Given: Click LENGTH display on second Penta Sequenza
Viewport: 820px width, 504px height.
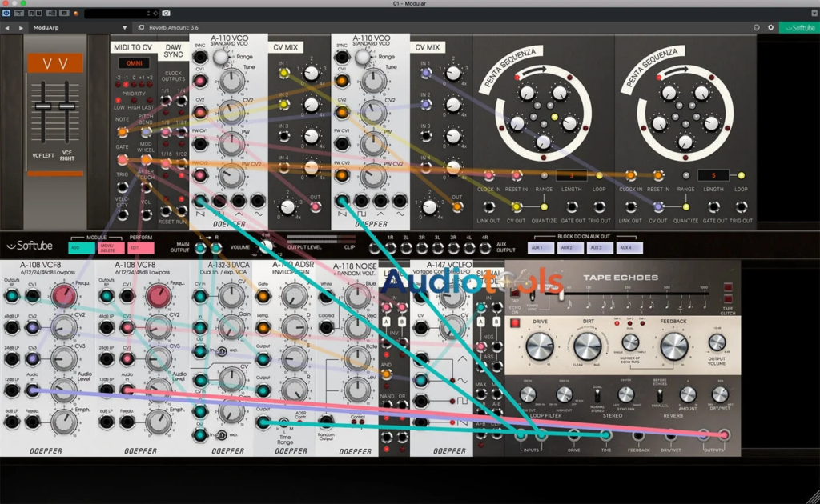Looking at the screenshot, I should 713,175.
